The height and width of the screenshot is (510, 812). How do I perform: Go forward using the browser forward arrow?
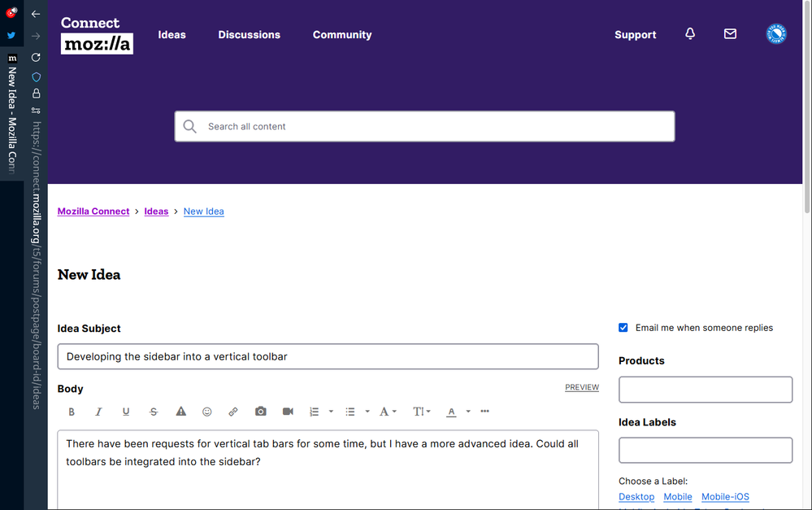(x=36, y=36)
